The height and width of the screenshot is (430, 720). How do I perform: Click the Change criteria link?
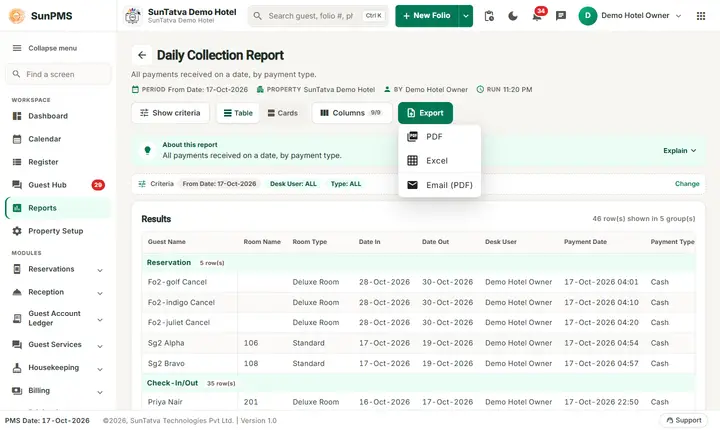coord(687,184)
